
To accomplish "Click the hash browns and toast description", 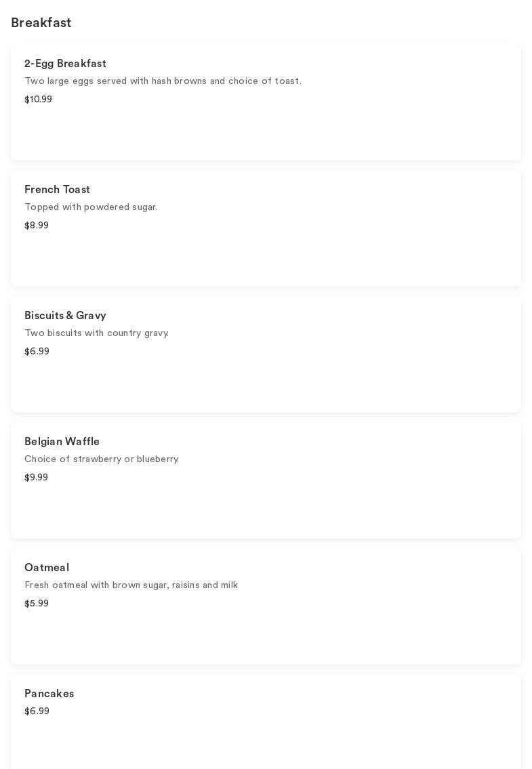I will [163, 81].
